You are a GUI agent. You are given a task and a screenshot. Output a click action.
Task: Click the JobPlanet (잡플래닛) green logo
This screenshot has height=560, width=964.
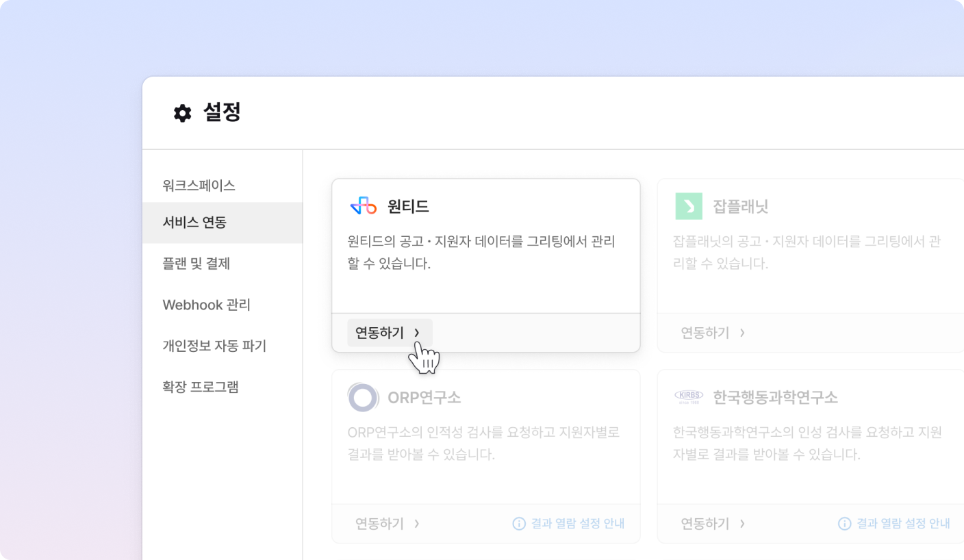pos(688,206)
